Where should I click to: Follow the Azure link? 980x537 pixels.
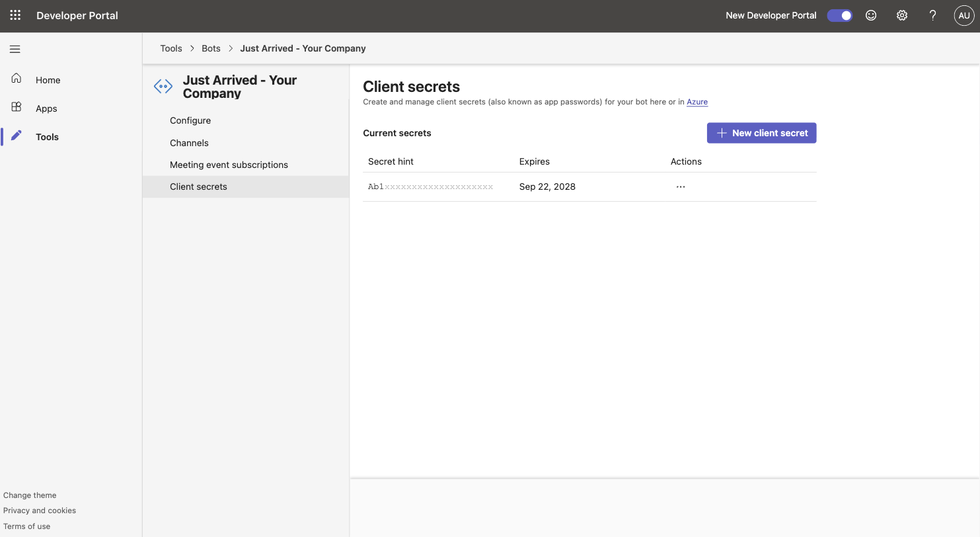(x=697, y=102)
